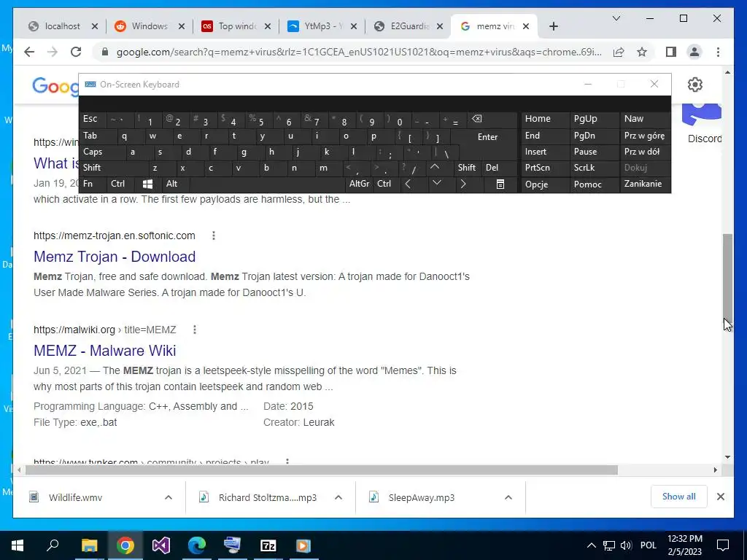Open taskbar search magnifier

(x=53, y=545)
